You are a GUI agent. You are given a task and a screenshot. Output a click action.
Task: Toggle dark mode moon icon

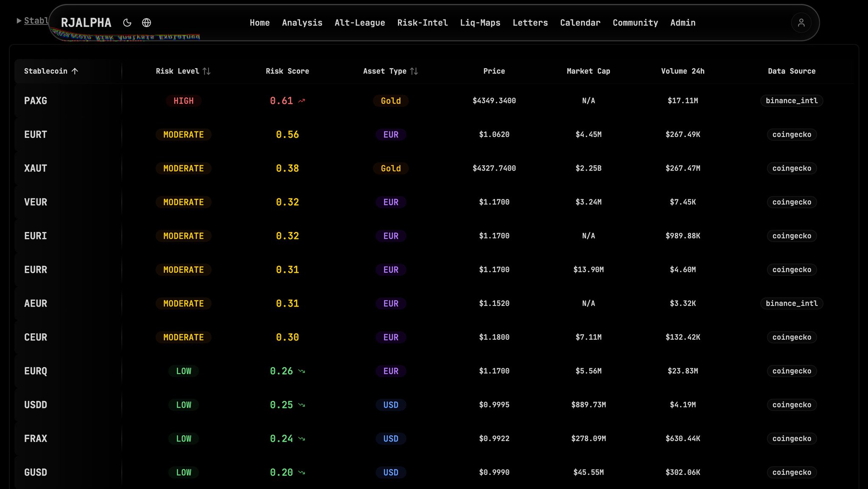point(127,23)
